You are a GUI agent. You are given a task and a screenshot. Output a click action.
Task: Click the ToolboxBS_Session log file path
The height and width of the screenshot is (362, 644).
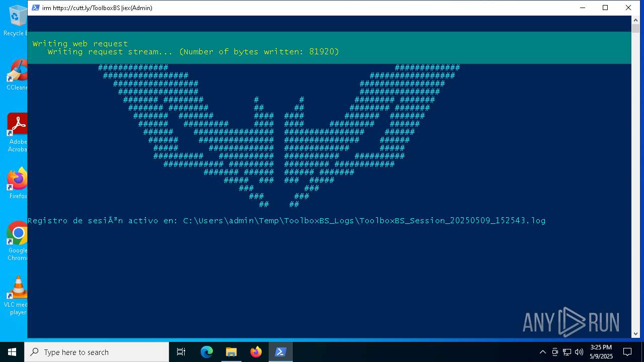click(364, 221)
